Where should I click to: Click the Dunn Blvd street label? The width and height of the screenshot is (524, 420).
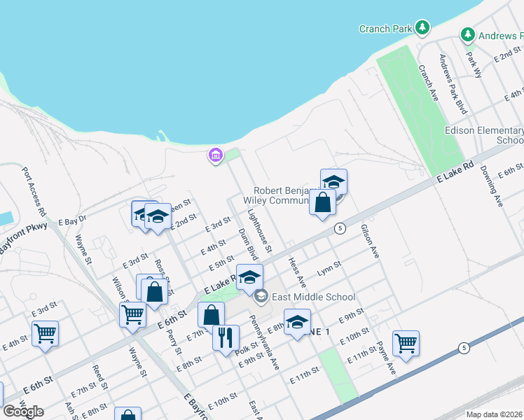click(248, 245)
